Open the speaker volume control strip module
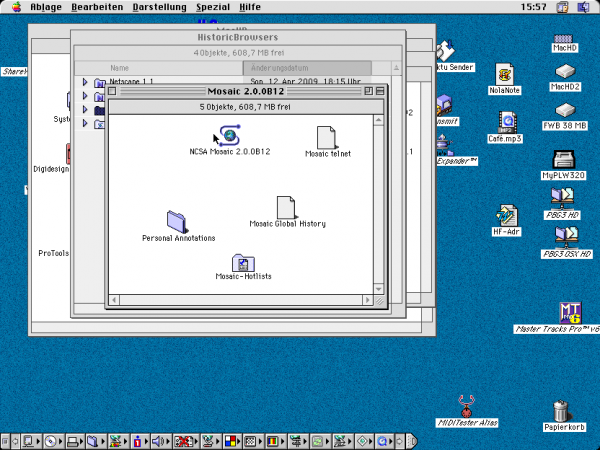Viewport: 600px width, 450px height. click(x=155, y=440)
